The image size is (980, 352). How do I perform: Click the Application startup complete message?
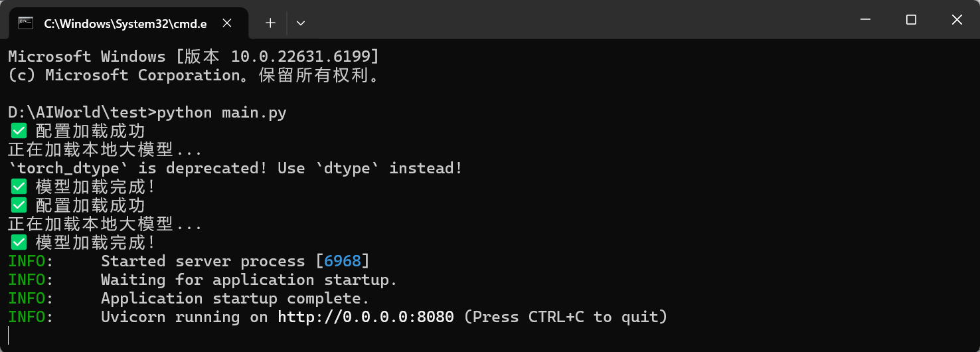[x=235, y=298]
